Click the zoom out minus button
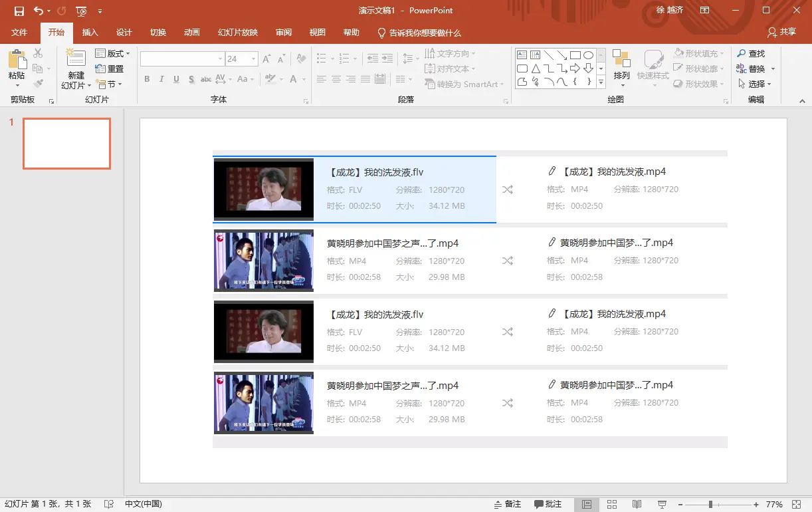The height and width of the screenshot is (512, 812). click(x=680, y=505)
